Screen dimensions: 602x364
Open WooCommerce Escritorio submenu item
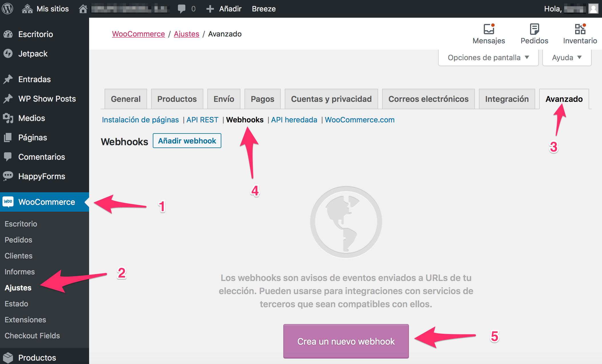(x=21, y=224)
